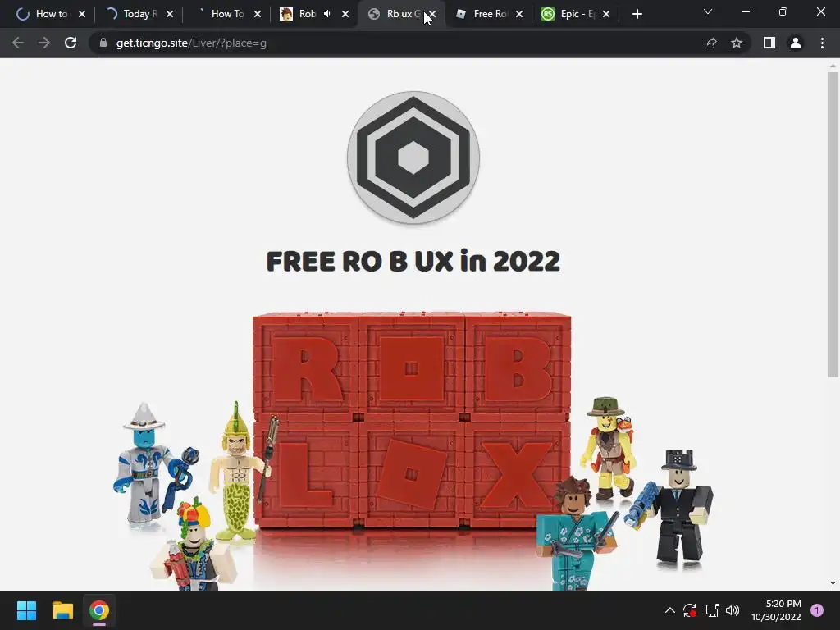Open the Windows Start menu

(26, 610)
